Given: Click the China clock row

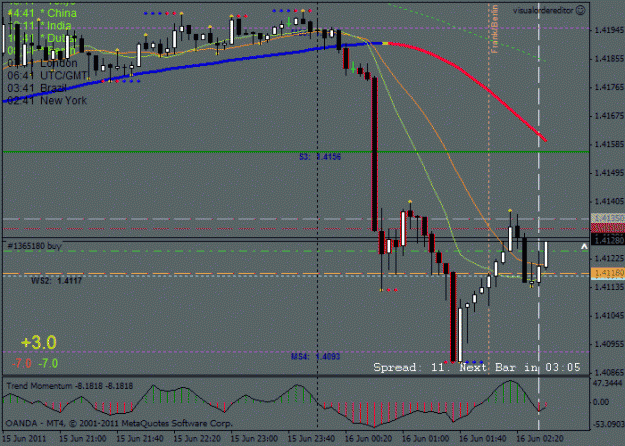Looking at the screenshot, I should click(42, 13).
